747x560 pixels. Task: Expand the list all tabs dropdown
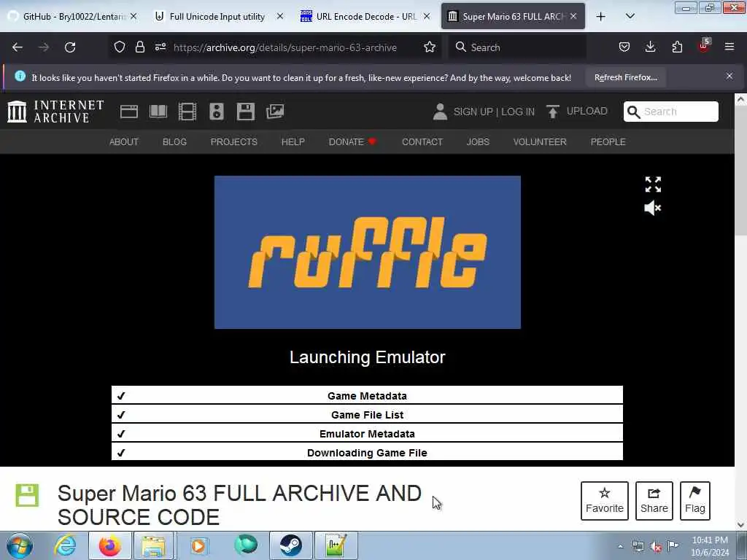(630, 16)
